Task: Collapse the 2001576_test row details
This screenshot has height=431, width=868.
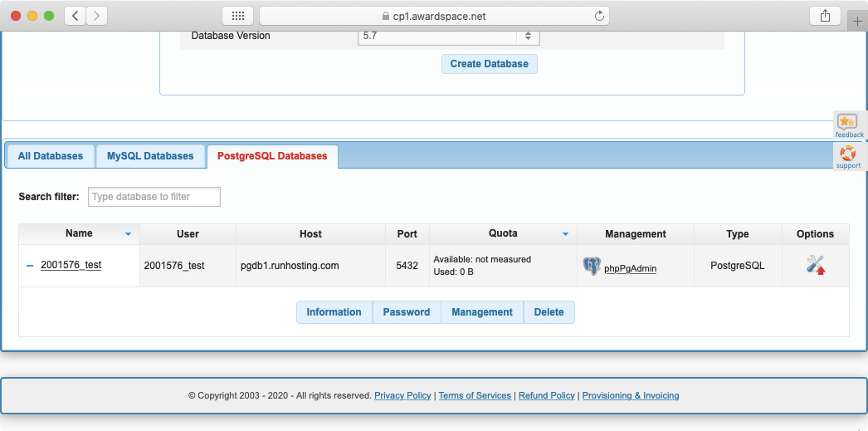Action: click(x=30, y=266)
